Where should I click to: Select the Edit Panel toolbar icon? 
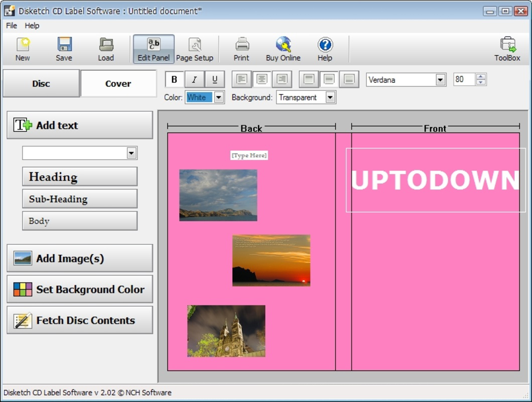point(153,48)
